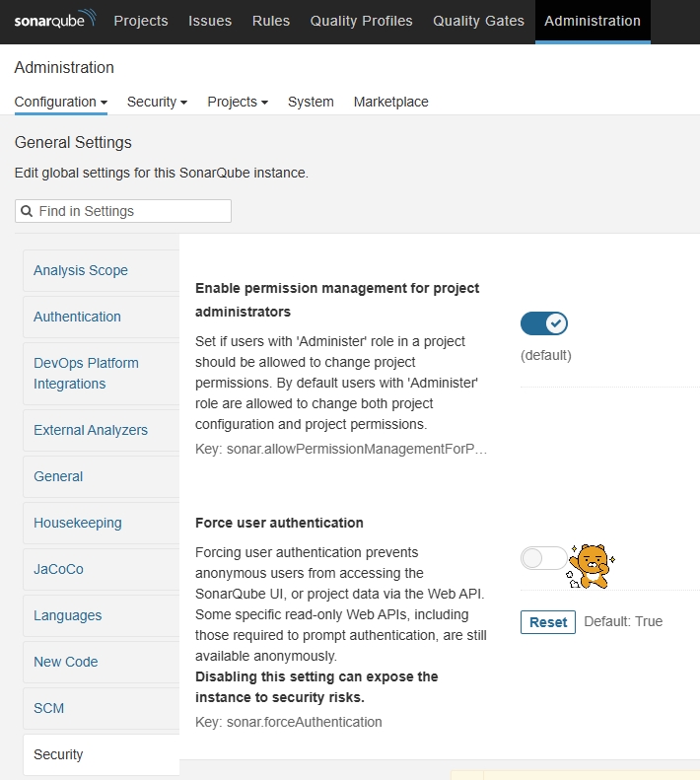The image size is (700, 780).
Task: Open Quality Profiles
Action: [x=361, y=21]
